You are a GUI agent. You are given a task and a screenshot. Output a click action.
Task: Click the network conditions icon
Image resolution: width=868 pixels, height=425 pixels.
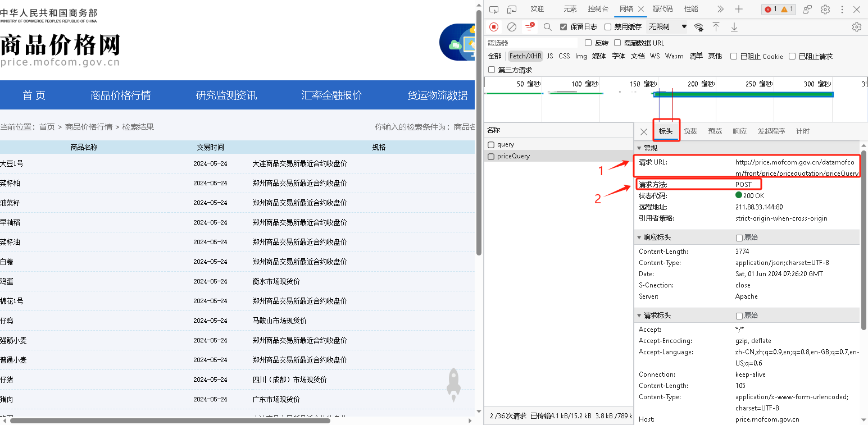(x=698, y=26)
